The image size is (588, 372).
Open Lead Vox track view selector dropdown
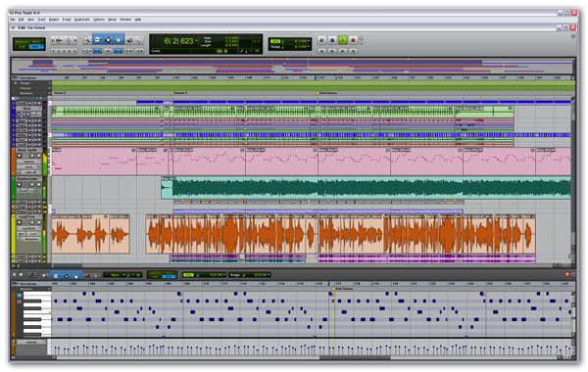pos(28,228)
